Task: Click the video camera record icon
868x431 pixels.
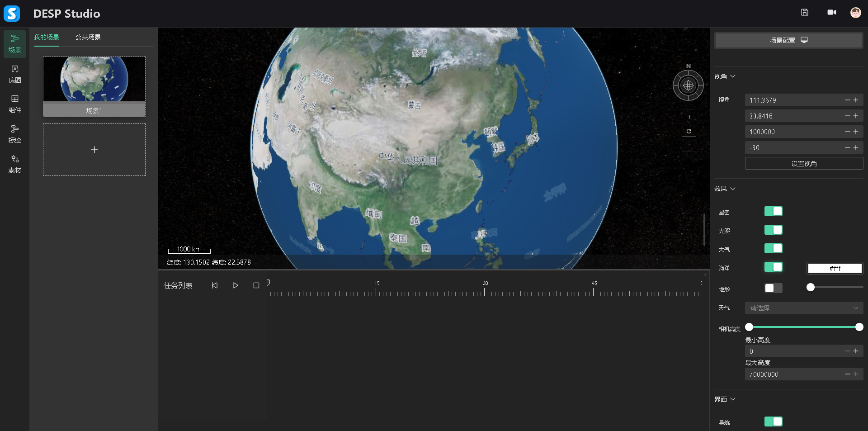Action: 831,13
